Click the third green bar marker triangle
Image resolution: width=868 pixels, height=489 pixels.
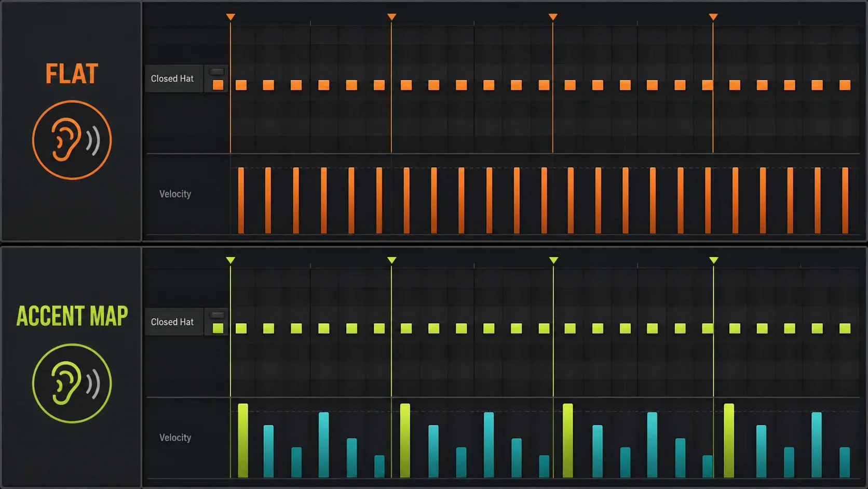tap(553, 260)
